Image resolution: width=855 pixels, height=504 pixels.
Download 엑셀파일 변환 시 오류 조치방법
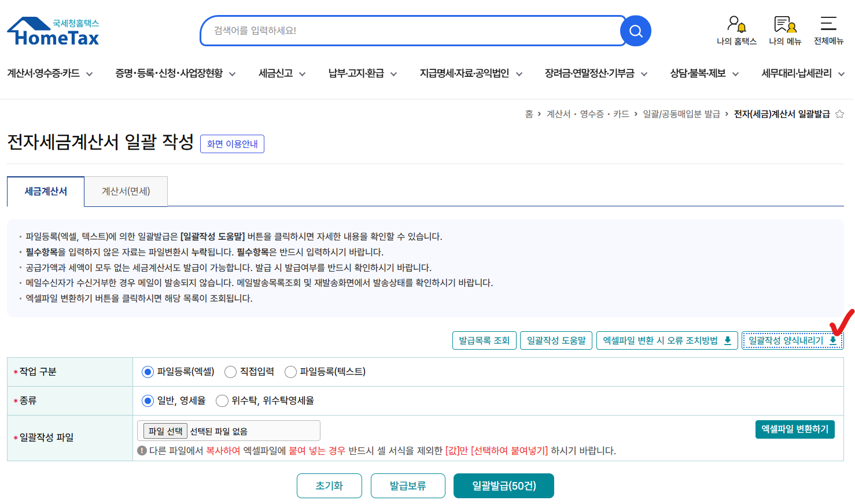click(667, 340)
